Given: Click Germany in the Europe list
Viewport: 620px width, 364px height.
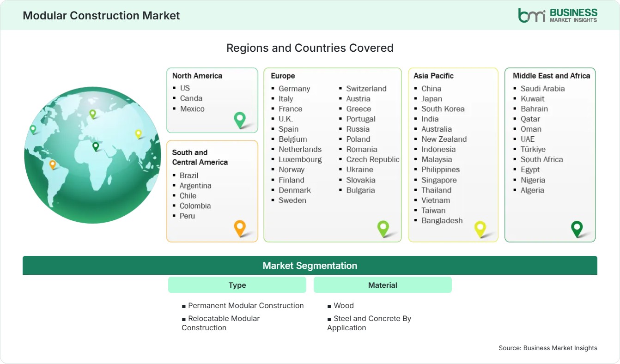Looking at the screenshot, I should click(x=294, y=88).
